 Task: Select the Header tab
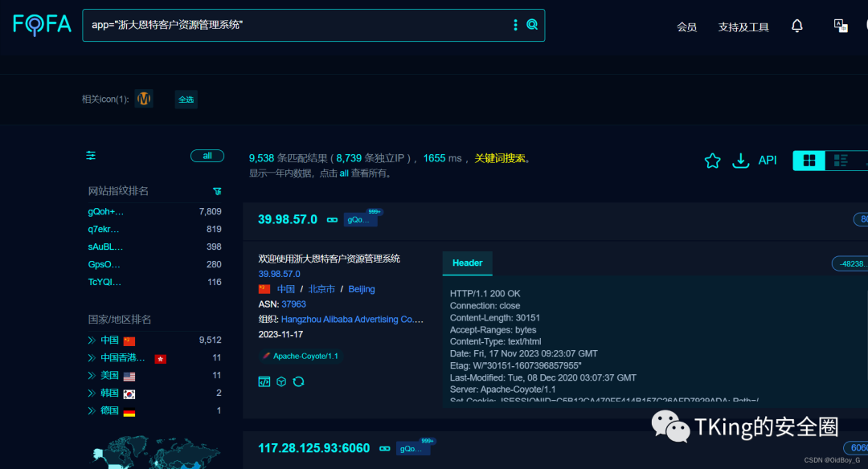tap(467, 263)
